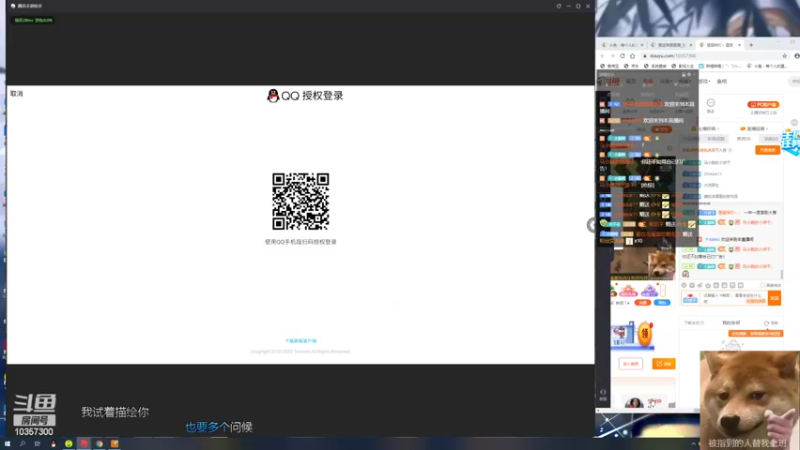Switch to the second browser tab
Image resolution: width=800 pixels, height=450 pixels.
(671, 45)
